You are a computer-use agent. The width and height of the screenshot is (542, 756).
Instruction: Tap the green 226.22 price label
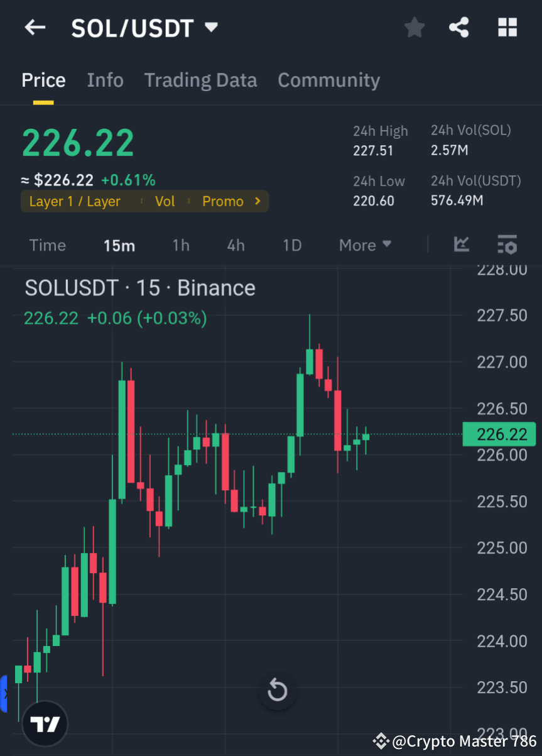point(499,434)
